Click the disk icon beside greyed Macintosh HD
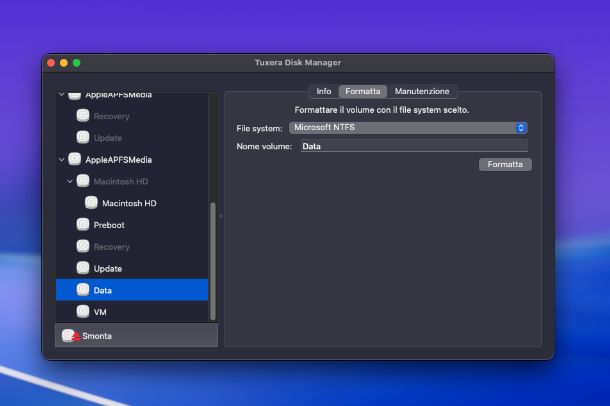 (x=83, y=181)
